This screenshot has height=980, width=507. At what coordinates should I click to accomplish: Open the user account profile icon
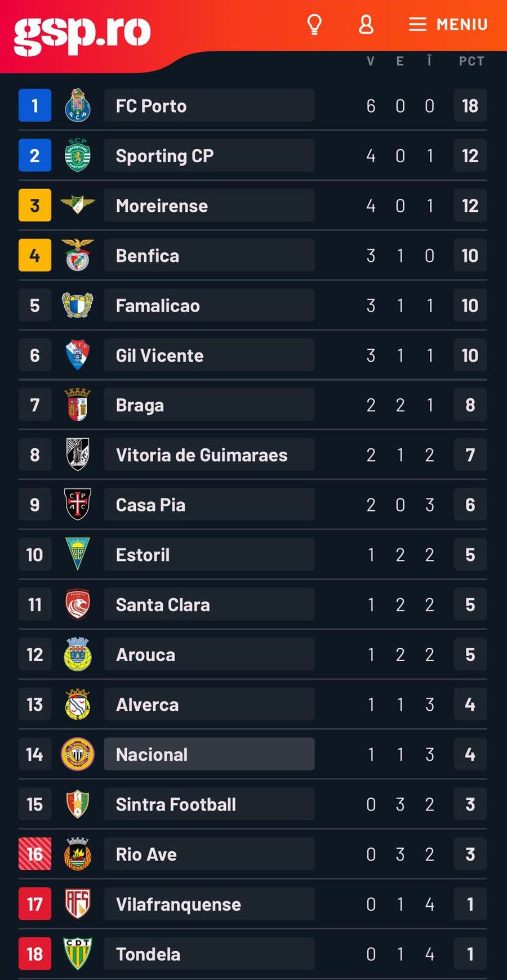tap(366, 24)
